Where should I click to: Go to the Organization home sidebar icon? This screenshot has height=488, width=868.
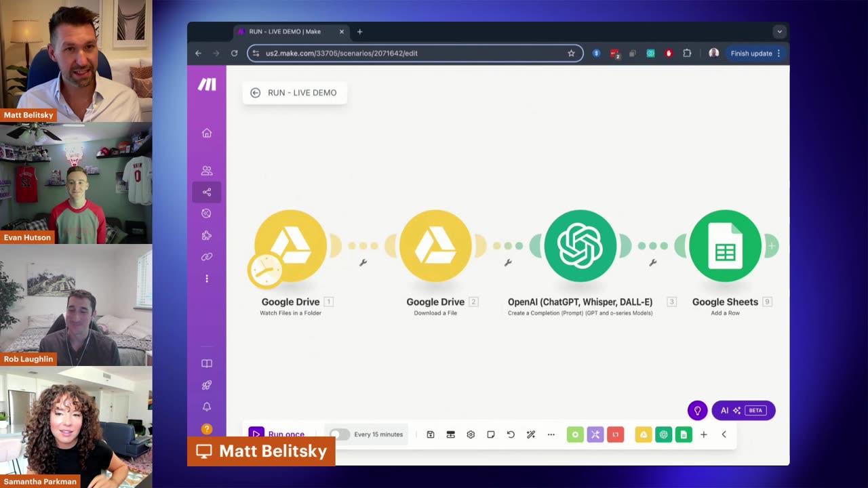coord(207,133)
